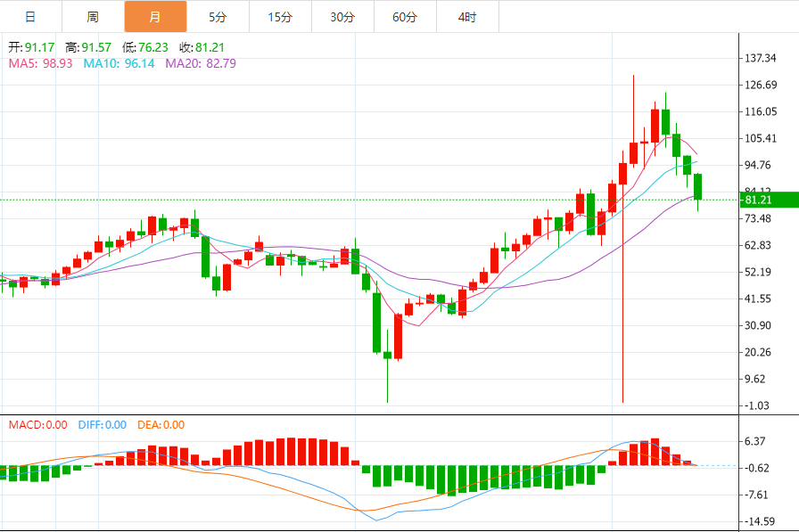Switch to the 5分 interval tab

pyautogui.click(x=218, y=17)
